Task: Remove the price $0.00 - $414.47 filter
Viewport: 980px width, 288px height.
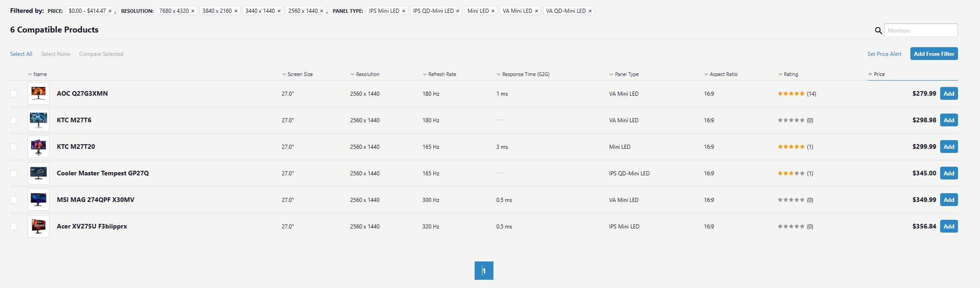Action: tap(110, 11)
